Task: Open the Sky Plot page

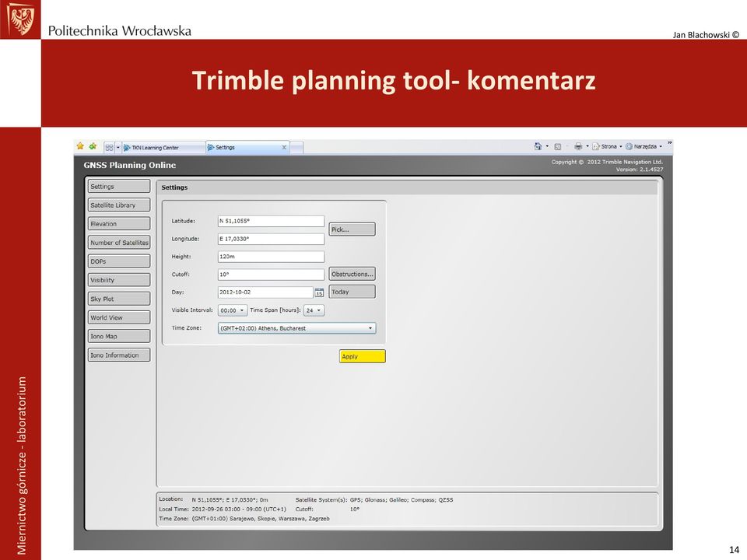Action: tap(119, 299)
